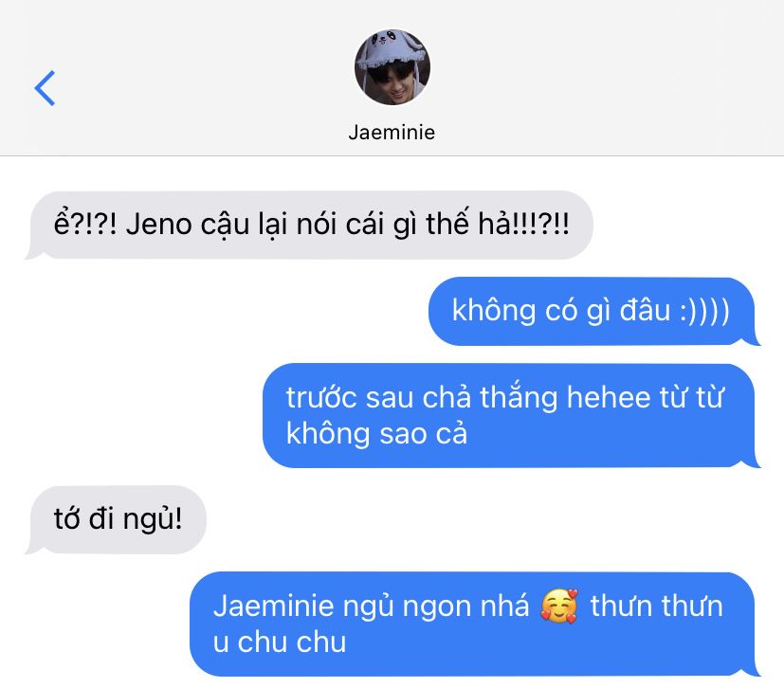Tap the Jaeminie contact name in header
Image resolution: width=784 pixels, height=688 pixels.
coord(392,133)
